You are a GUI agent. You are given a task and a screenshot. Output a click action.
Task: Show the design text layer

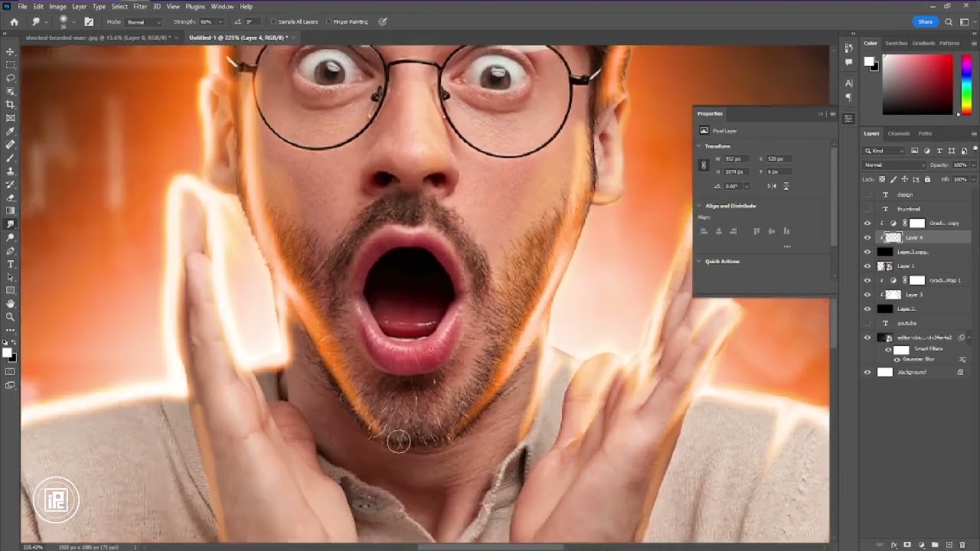click(x=867, y=194)
